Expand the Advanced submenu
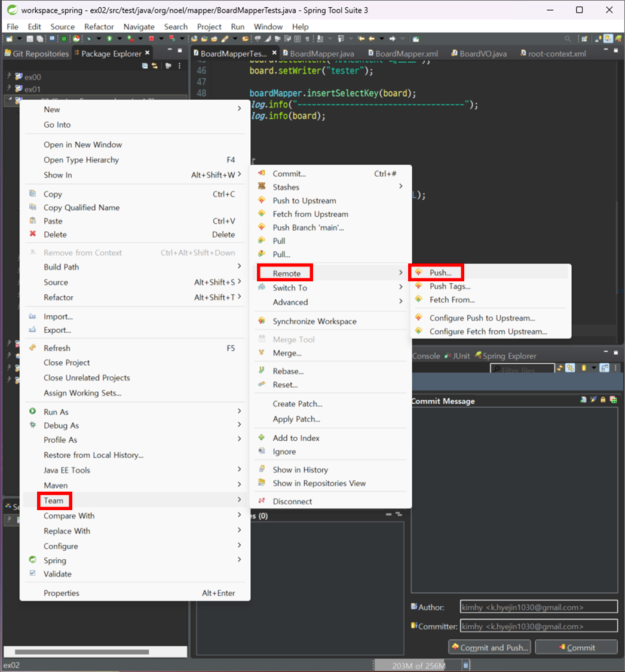This screenshot has height=672, width=625. [401, 301]
